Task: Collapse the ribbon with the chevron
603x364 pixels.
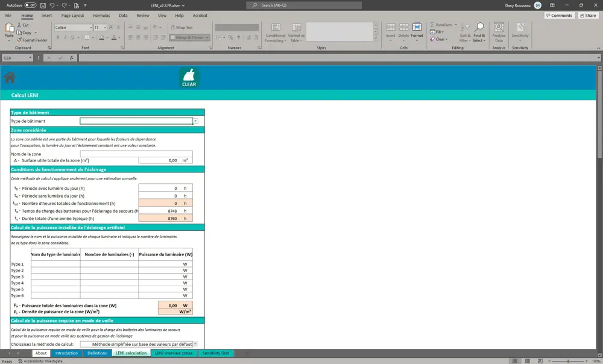Action: (598, 48)
